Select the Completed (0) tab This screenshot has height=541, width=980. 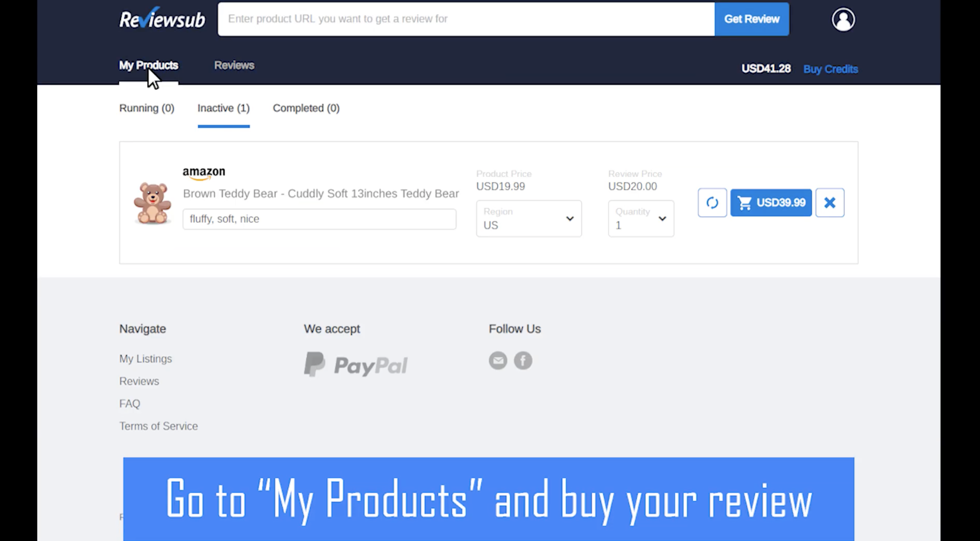coord(306,108)
